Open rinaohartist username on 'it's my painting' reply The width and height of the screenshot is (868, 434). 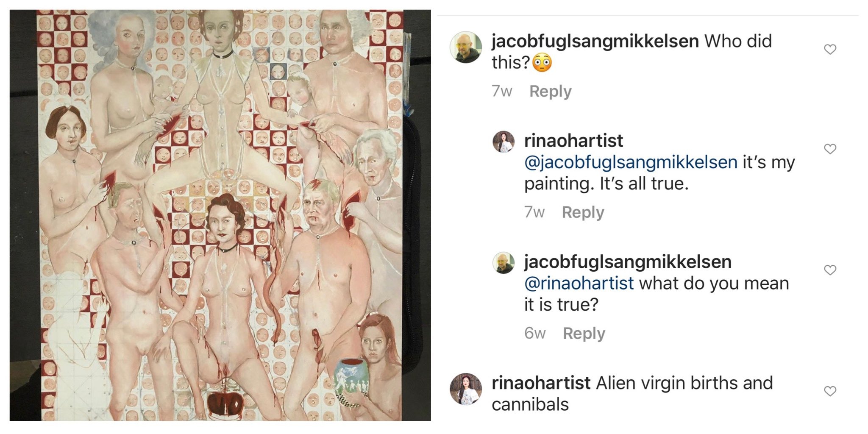[x=573, y=141]
